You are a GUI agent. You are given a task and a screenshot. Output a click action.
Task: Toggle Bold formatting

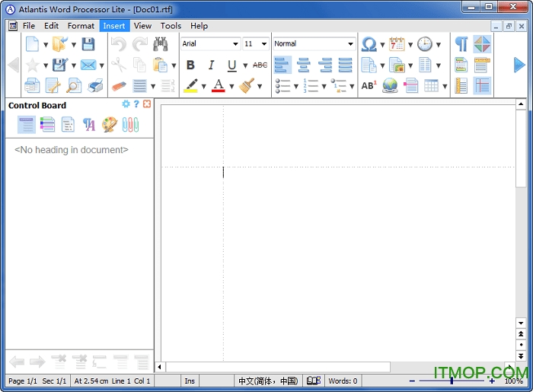pyautogui.click(x=190, y=65)
